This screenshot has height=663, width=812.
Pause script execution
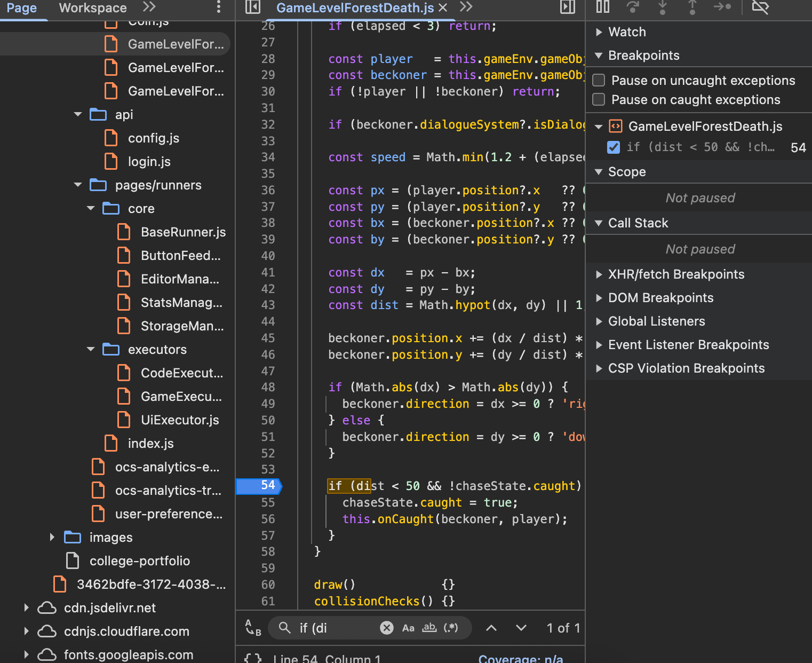(x=603, y=6)
